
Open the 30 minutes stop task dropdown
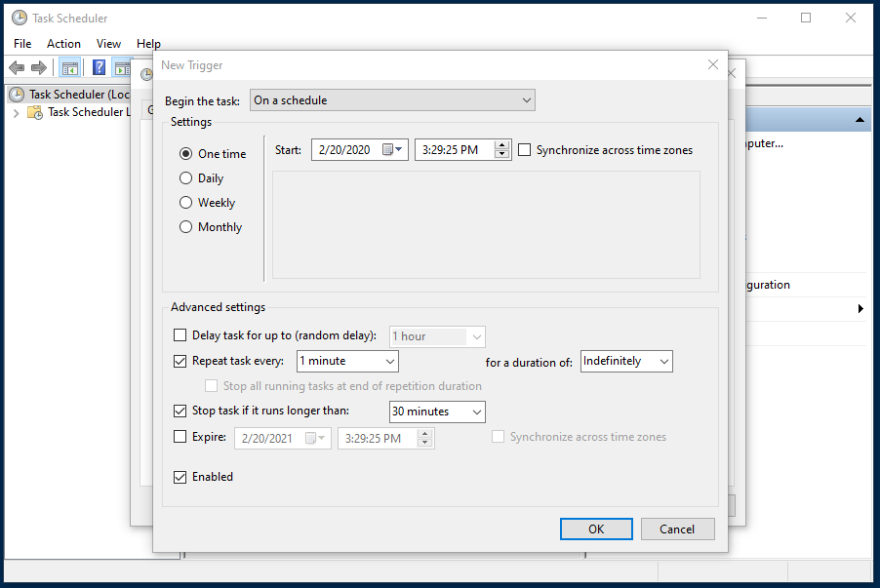click(437, 412)
